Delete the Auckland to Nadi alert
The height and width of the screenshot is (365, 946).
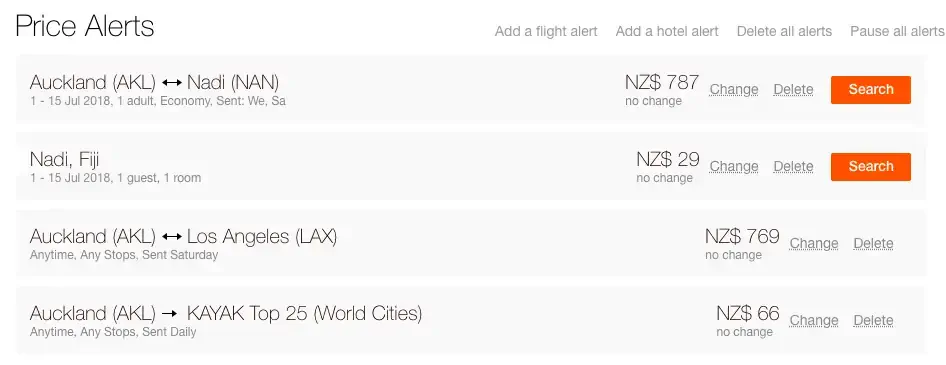tap(793, 89)
